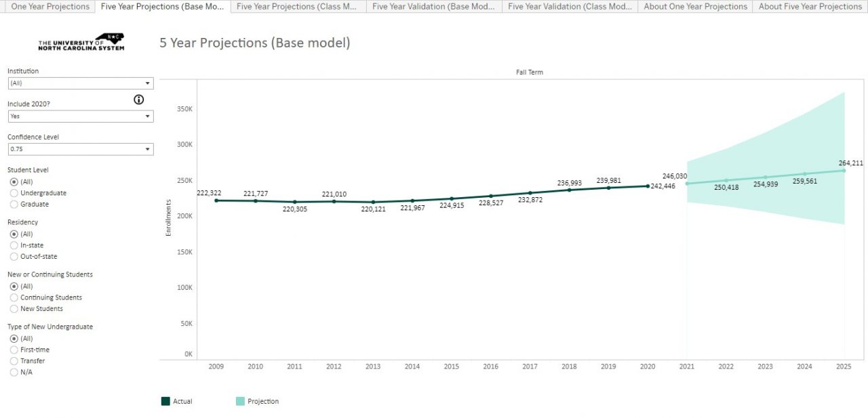This screenshot has height=418, width=868.
Task: Click the University of North Carolina System logo
Action: (81, 42)
